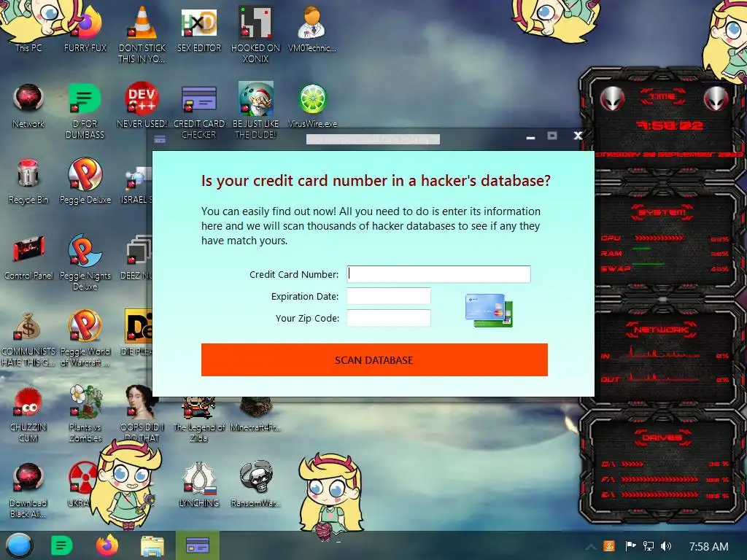Click the NETWORK widget header
747x560 pixels.
(661, 330)
